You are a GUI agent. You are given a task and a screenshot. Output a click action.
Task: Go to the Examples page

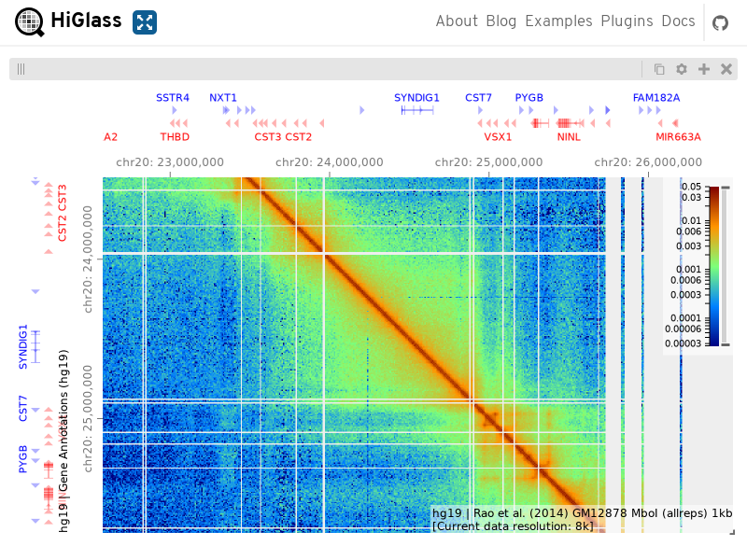[x=558, y=21]
